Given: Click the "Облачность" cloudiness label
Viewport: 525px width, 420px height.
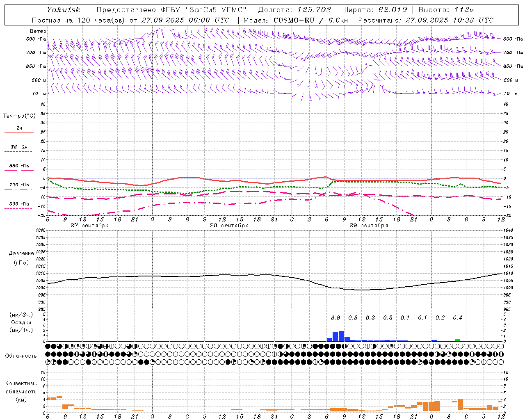Looking at the screenshot, I should tap(21, 356).
